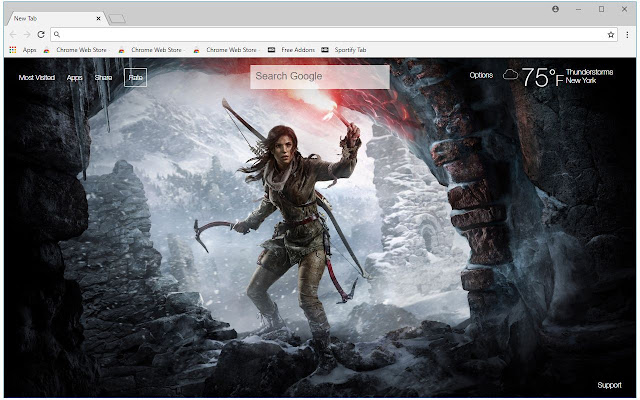The width and height of the screenshot is (640, 400).
Task: Open the Most Visited menu
Action: [37, 78]
